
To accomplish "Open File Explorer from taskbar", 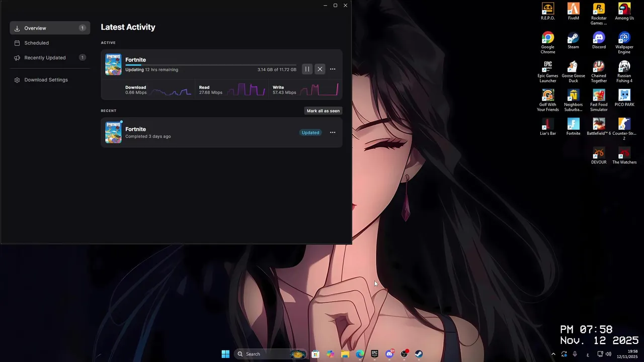I will coord(345,354).
